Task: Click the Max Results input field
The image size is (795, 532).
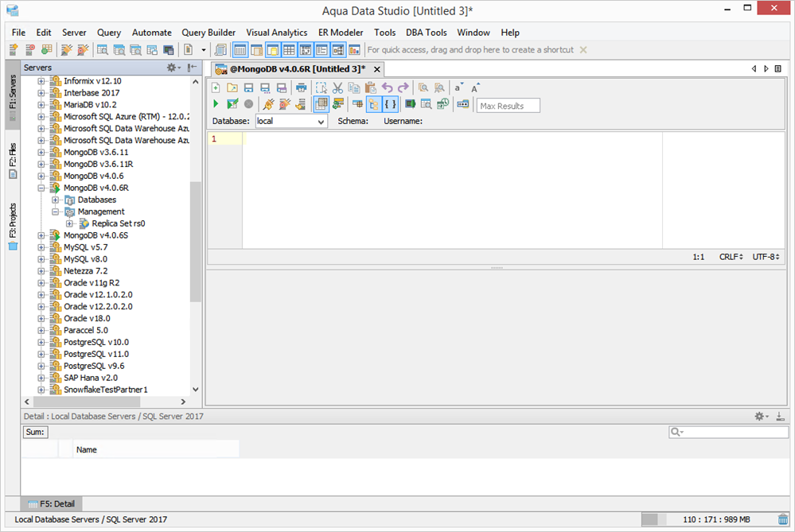Action: [x=508, y=106]
